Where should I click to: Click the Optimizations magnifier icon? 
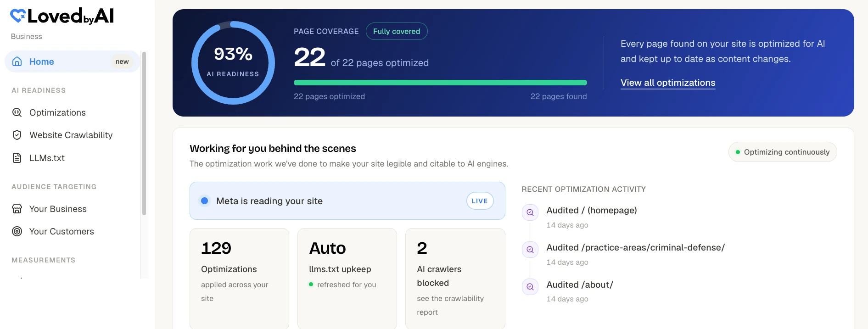coord(17,112)
